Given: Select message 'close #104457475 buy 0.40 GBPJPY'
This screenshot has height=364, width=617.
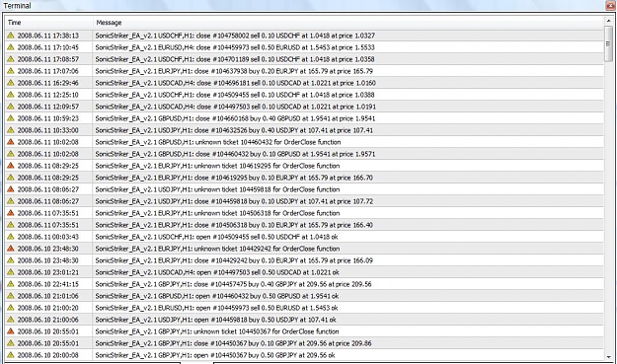Looking at the screenshot, I should pyautogui.click(x=233, y=284).
